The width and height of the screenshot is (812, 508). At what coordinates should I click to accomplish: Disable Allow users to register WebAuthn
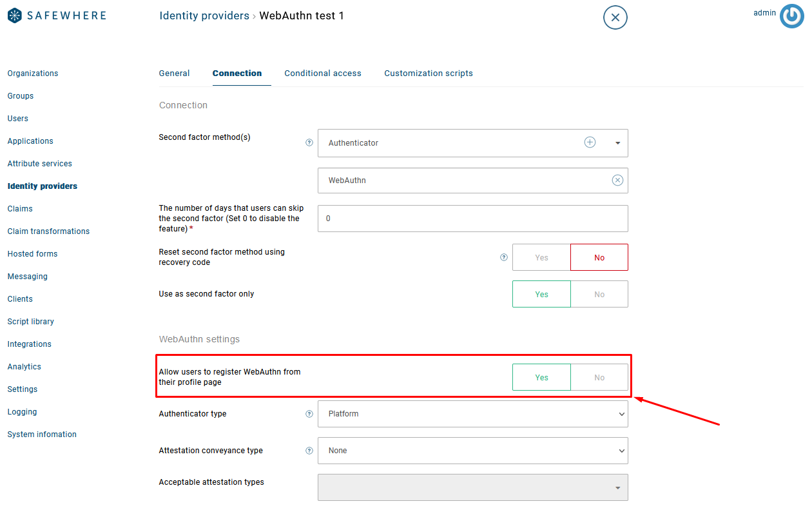point(599,377)
